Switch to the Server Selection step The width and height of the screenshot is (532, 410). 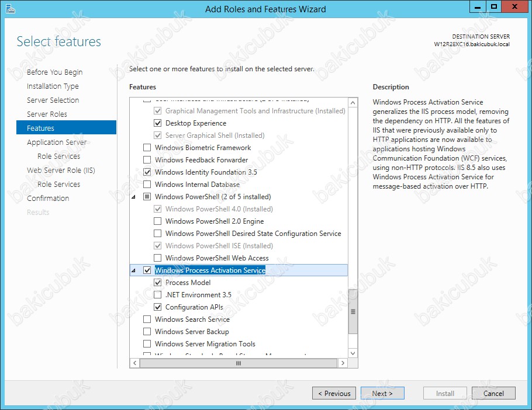(53, 100)
